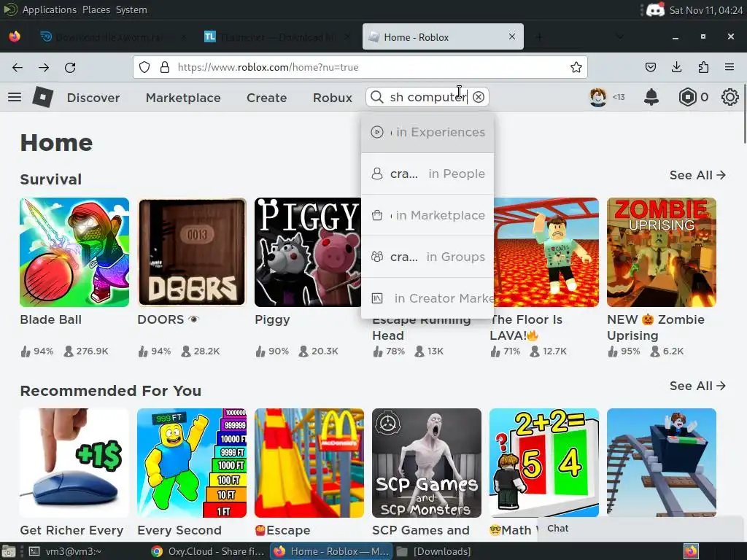Click the date and time clock

(x=706, y=10)
